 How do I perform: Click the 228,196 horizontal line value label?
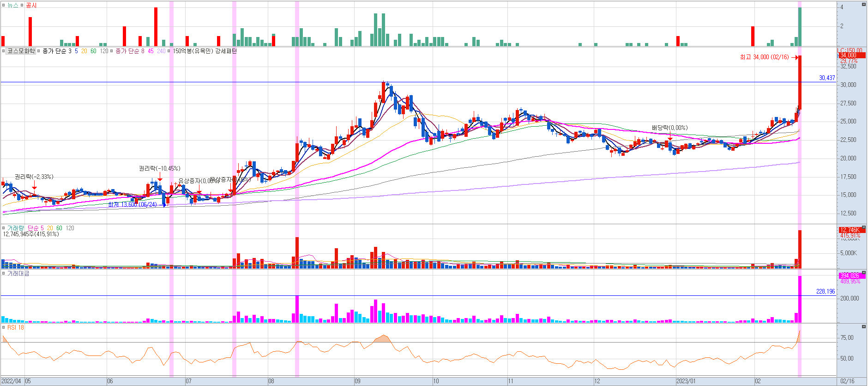[826, 291]
